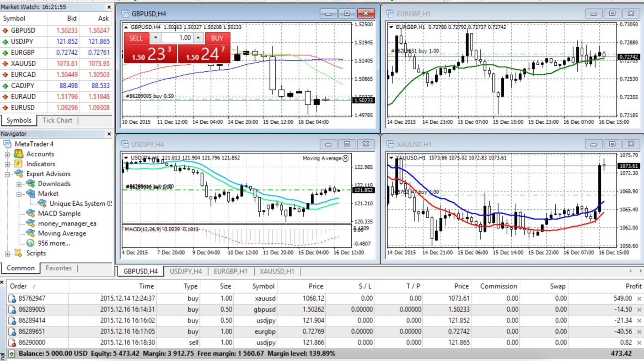Restore the USDJPY,H4 chart window
This screenshot has height=361, width=644.
[x=347, y=144]
